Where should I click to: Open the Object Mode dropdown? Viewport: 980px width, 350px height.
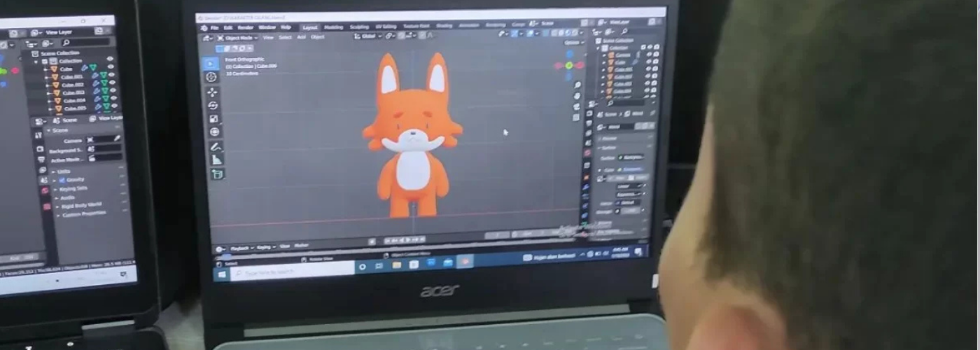237,37
